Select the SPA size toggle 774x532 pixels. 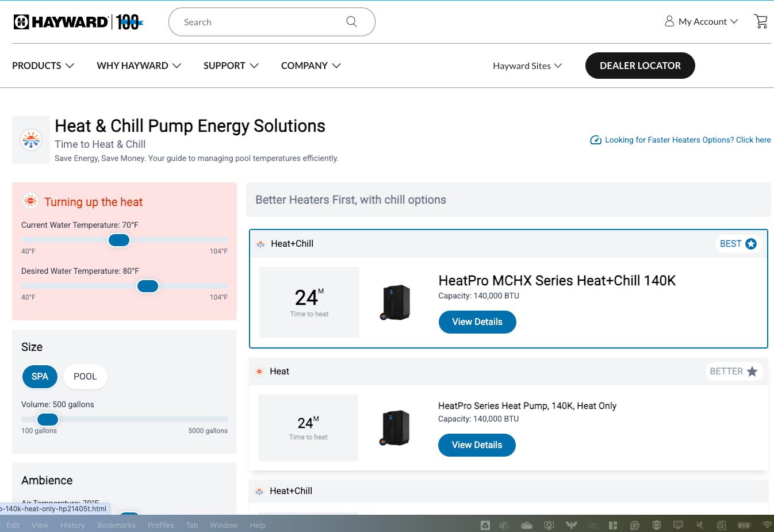point(40,376)
